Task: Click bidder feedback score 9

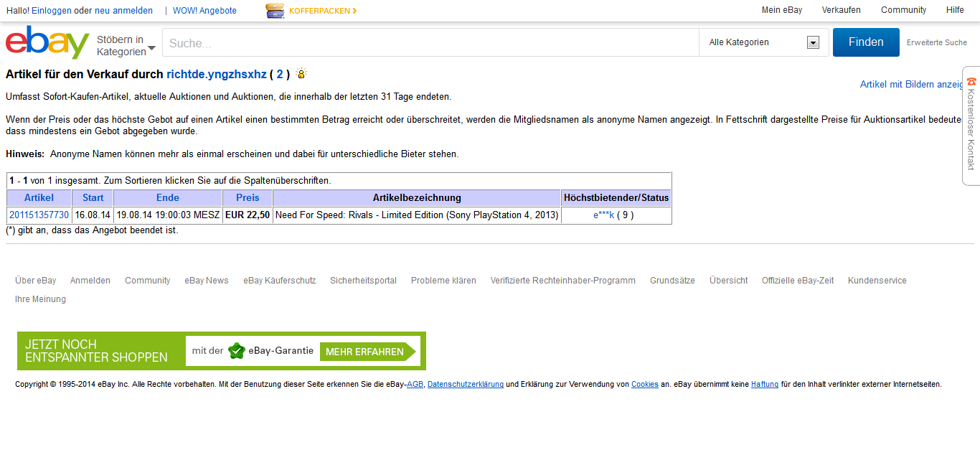Action: click(x=626, y=215)
